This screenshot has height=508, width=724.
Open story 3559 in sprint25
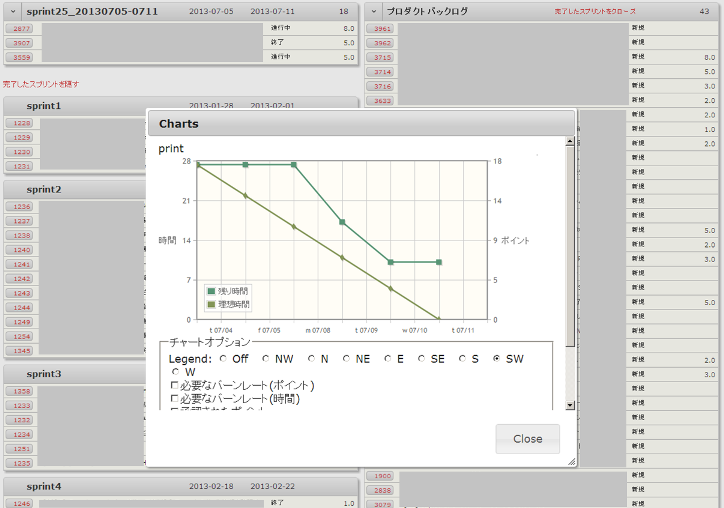(21, 57)
